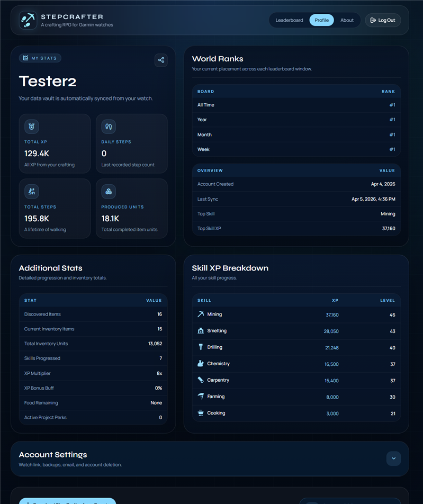Screen dimensions: 423x504
Task: Click the Total Steps walker icon
Action: coord(32,192)
